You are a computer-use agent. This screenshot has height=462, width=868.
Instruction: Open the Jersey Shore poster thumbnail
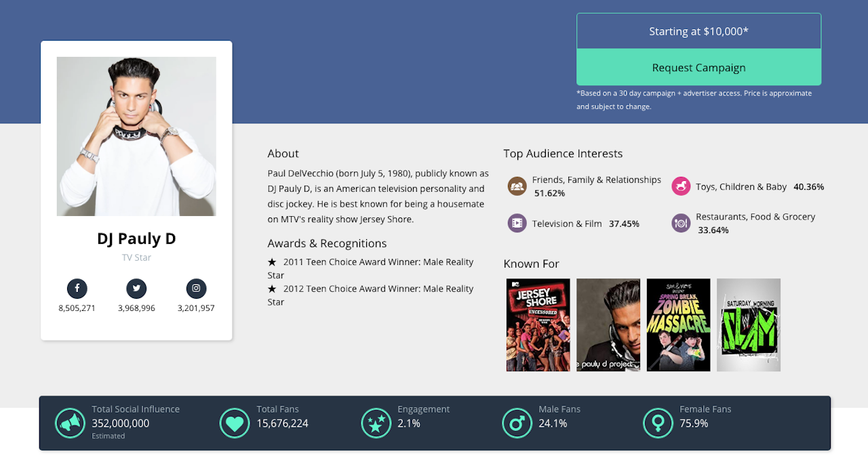538,325
